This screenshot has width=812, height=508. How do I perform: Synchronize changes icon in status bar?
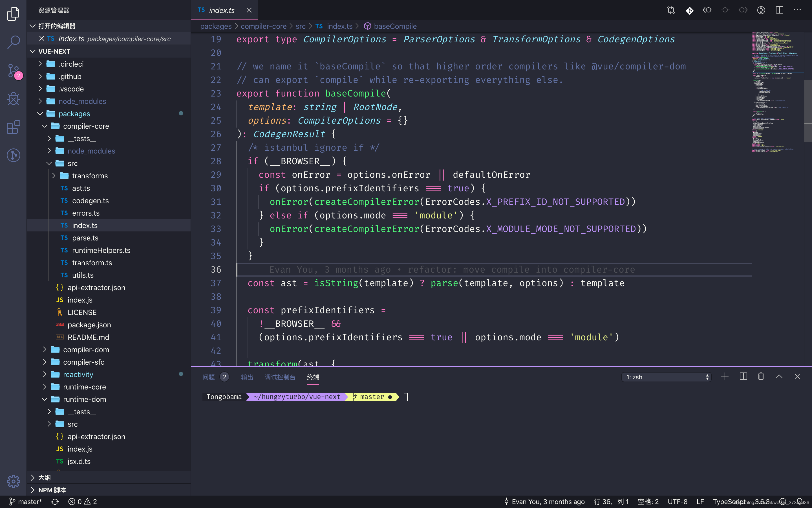55,502
